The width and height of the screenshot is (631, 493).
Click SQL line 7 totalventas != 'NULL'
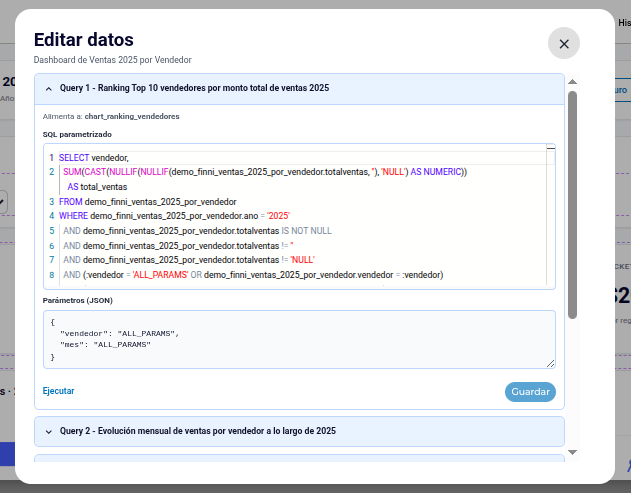189,260
